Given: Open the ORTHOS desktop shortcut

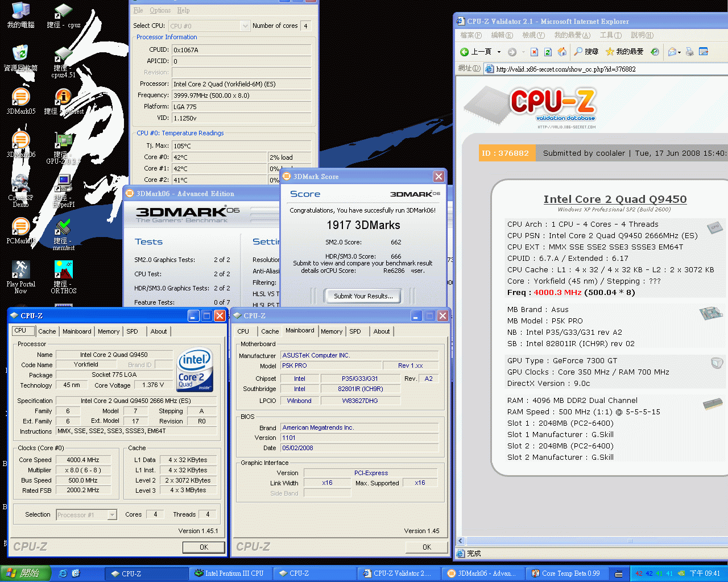Looking at the screenshot, I should tap(63, 277).
